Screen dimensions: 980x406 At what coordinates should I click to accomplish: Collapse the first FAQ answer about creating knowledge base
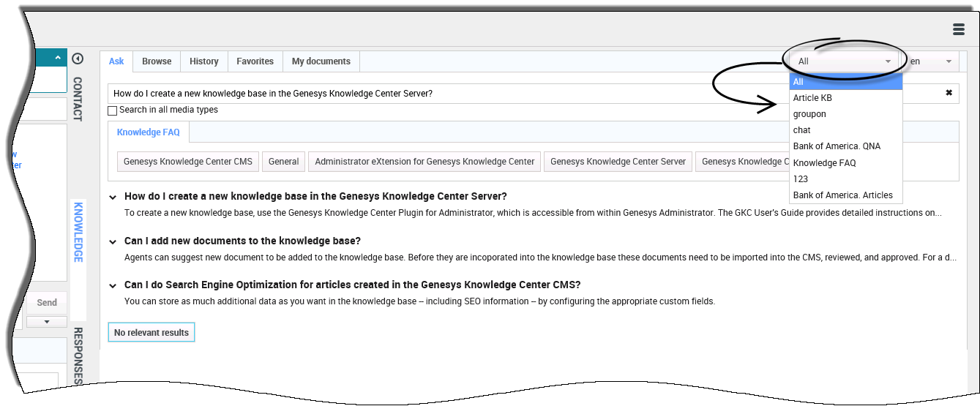pyautogui.click(x=113, y=197)
